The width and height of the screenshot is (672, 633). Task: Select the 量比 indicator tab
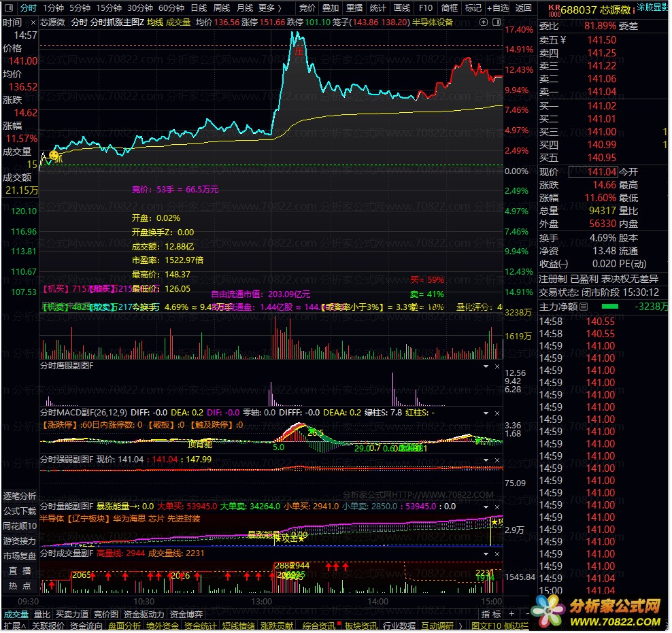pos(42,615)
